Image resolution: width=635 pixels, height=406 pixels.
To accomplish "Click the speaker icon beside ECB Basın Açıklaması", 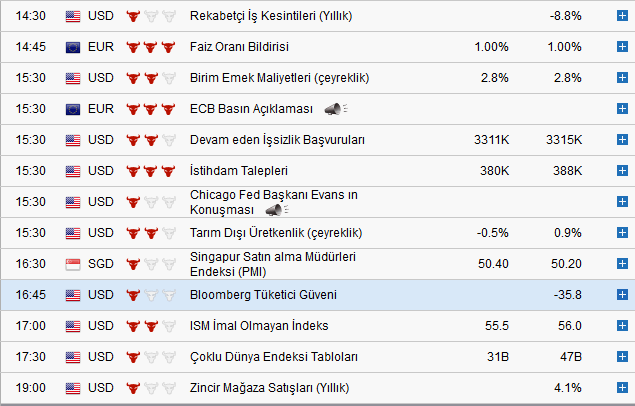I will click(334, 109).
